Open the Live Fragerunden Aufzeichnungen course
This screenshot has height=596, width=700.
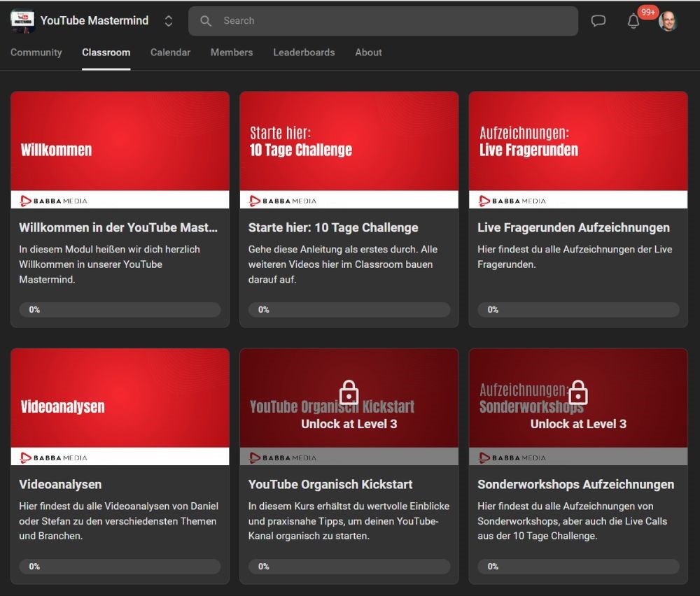point(574,227)
